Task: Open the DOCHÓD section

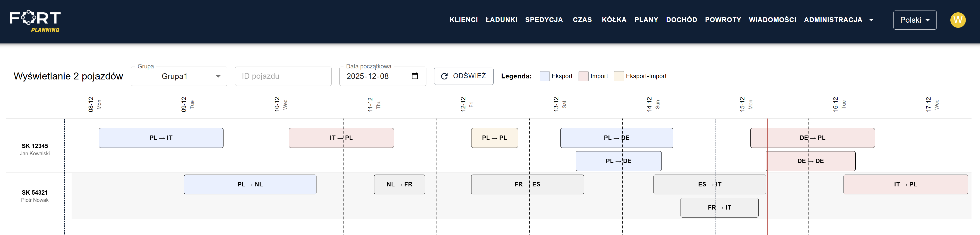Action: (681, 20)
